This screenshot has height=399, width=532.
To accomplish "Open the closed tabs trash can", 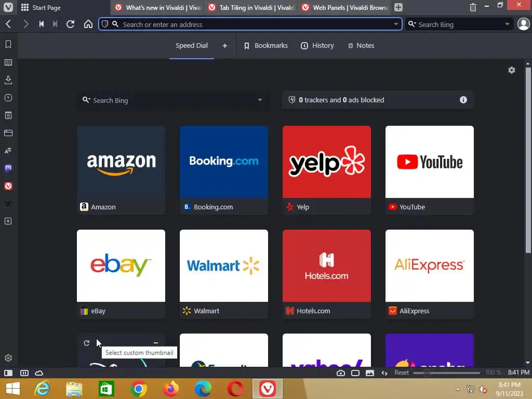I will [x=473, y=7].
